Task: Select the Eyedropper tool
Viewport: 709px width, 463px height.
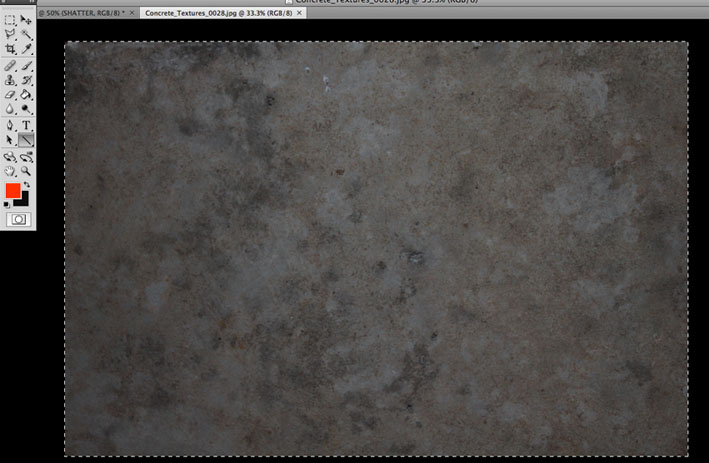Action: pos(26,49)
